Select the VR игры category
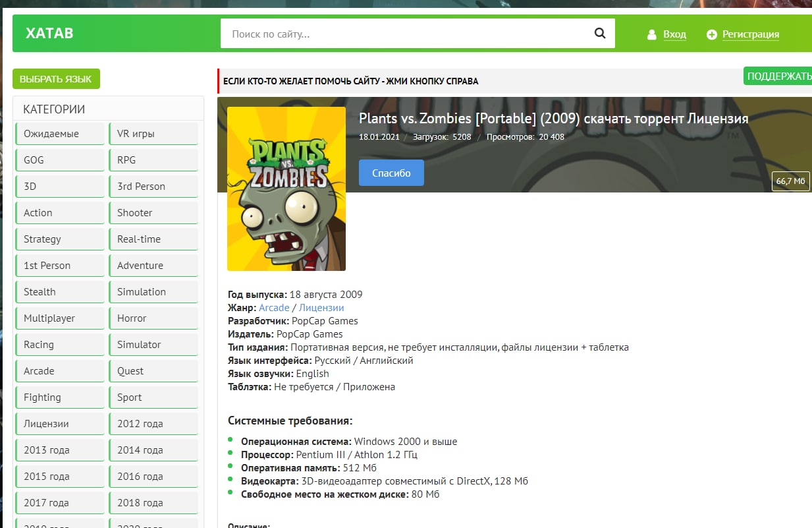This screenshot has width=812, height=528. [153, 133]
